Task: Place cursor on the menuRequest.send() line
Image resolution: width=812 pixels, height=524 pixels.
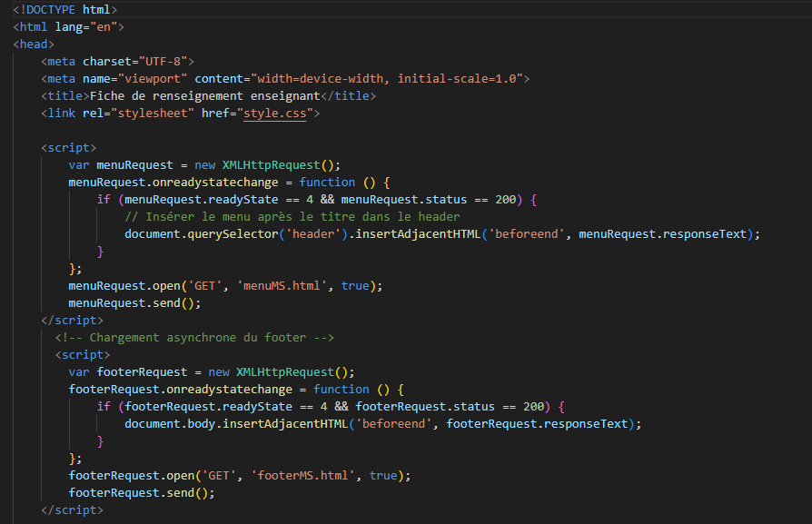Action: click(134, 302)
